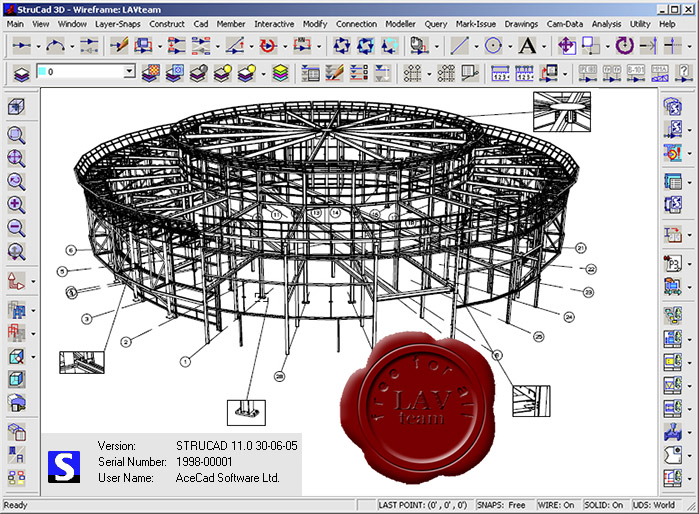Click the P3 drawing icon on right toolbar

pos(673,263)
